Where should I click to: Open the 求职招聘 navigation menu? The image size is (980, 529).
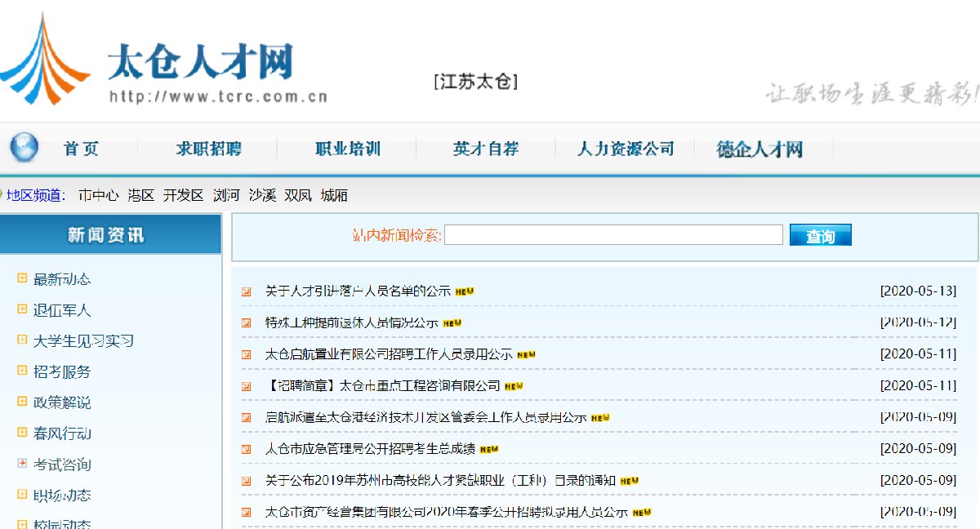(208, 149)
